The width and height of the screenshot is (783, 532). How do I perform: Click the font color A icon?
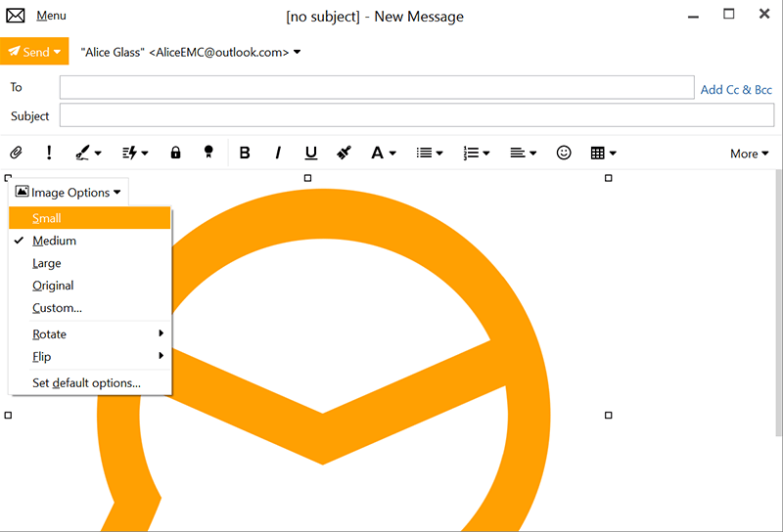pyautogui.click(x=377, y=153)
